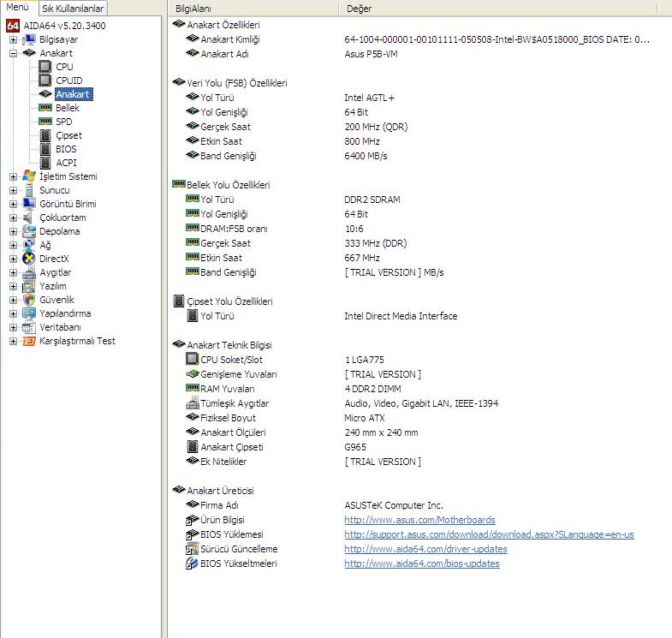This screenshot has width=672, height=638.
Task: Open the ASUS BIOS download link
Action: [489, 534]
